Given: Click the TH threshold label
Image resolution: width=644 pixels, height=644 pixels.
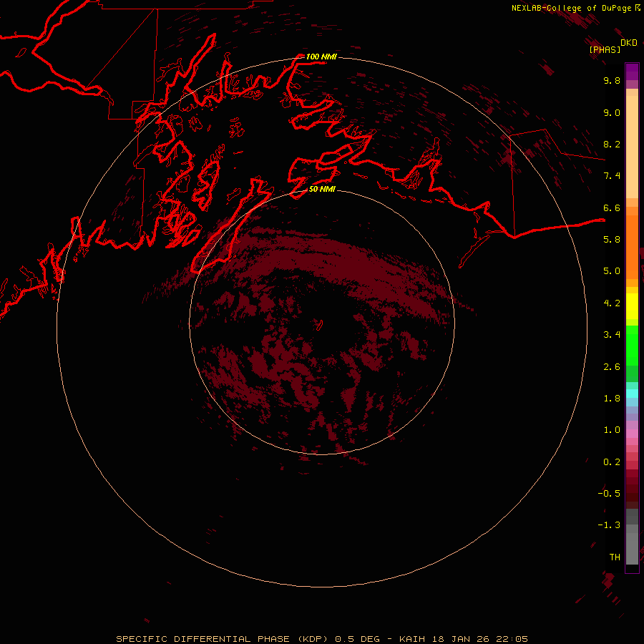Looking at the screenshot, I should click(x=615, y=557).
